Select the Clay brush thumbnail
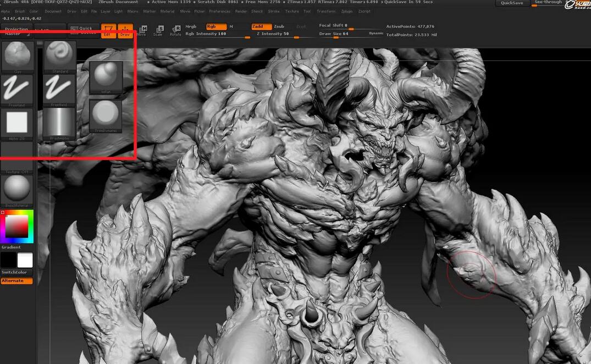Viewport: 591px width, 364px height. (17, 56)
